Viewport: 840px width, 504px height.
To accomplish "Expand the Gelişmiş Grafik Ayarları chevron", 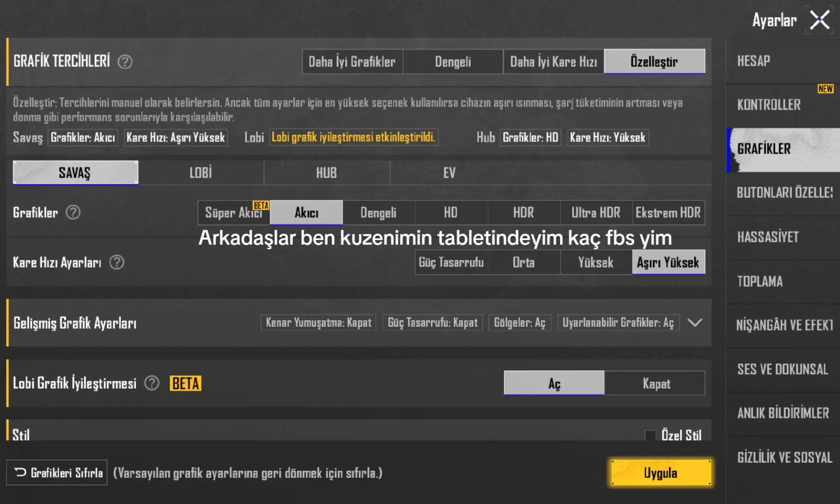I will pos(695,323).
